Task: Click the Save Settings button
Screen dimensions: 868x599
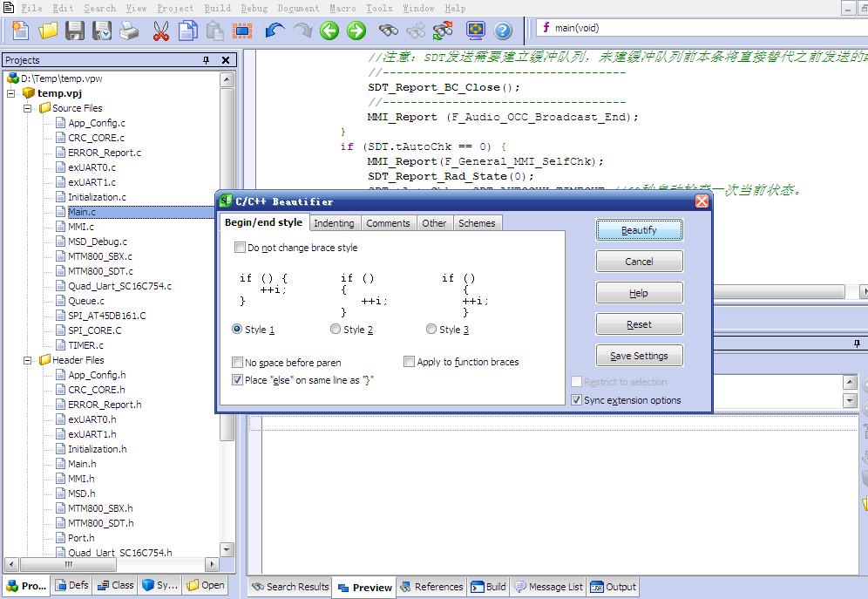Action: [640, 356]
